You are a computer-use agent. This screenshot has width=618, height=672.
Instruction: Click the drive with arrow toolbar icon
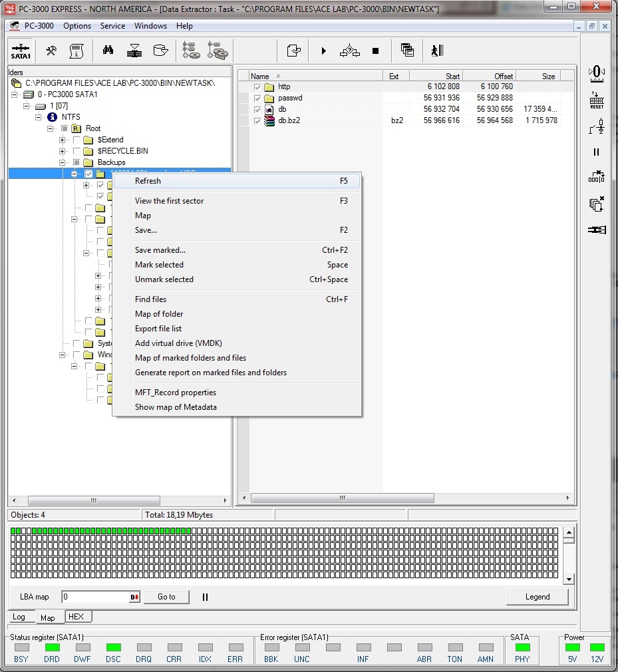tap(160, 51)
